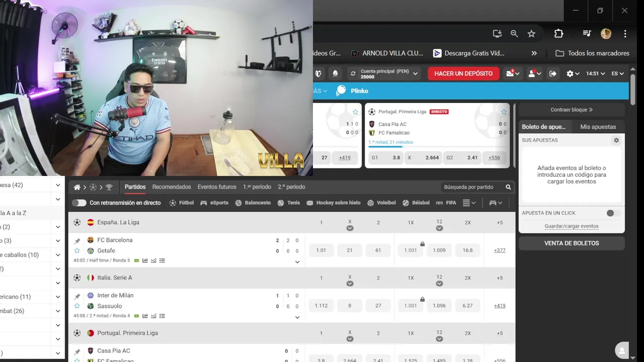Expand Inter vs Sassuolo match details chevron

(297, 317)
